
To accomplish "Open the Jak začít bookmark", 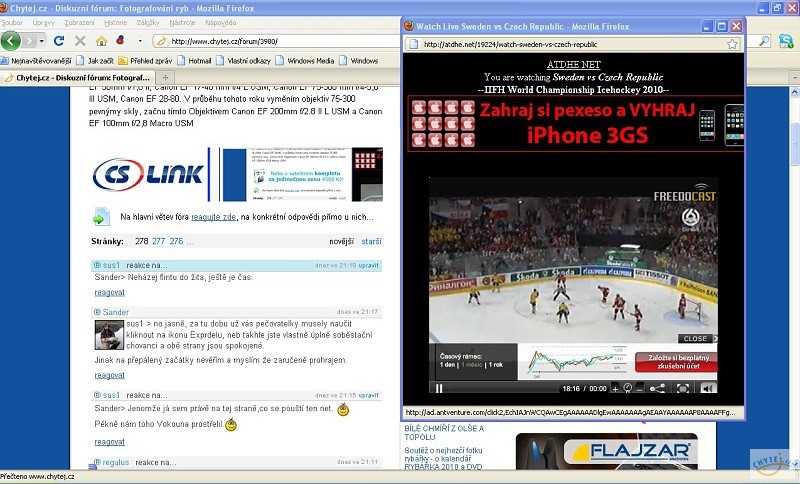I will (95, 61).
